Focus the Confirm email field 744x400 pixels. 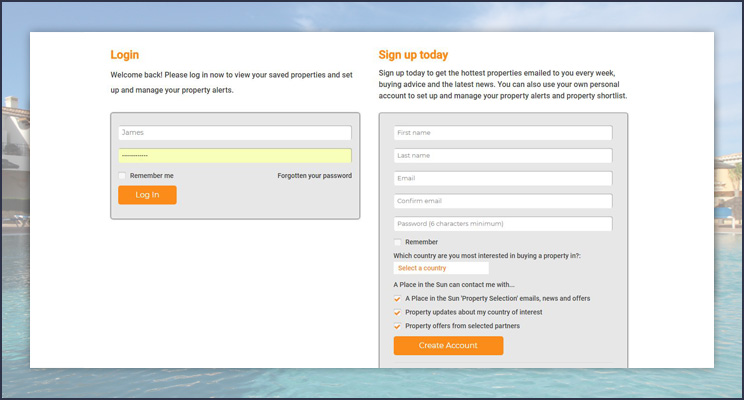(503, 201)
